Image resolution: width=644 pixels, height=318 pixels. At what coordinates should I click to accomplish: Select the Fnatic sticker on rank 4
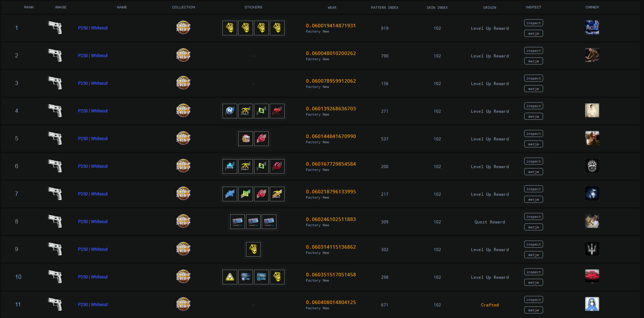point(246,111)
